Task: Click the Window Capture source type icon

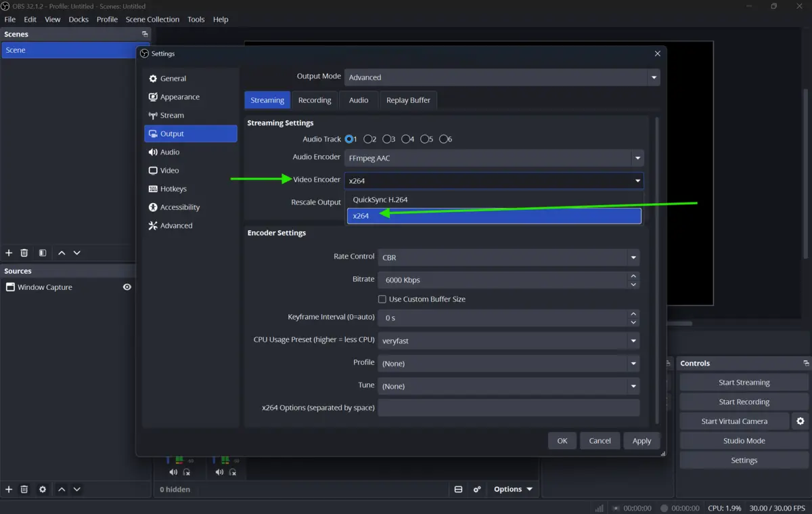Action: click(x=10, y=287)
